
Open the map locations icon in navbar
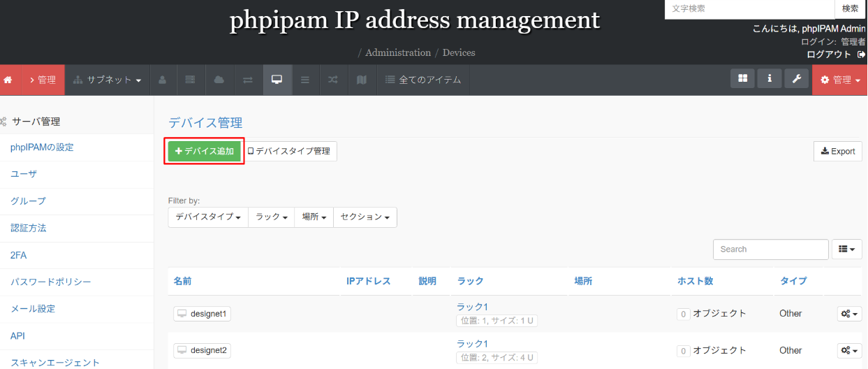[362, 80]
